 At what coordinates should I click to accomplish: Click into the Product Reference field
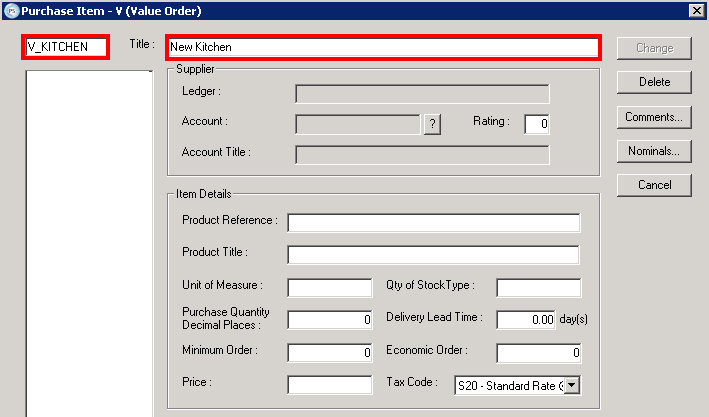433,222
